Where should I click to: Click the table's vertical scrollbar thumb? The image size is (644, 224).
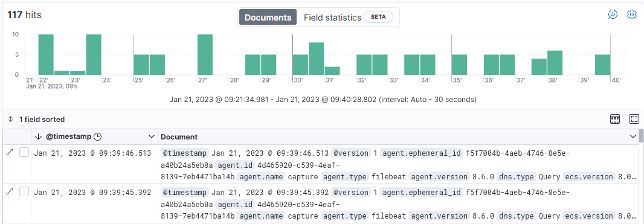point(641,135)
